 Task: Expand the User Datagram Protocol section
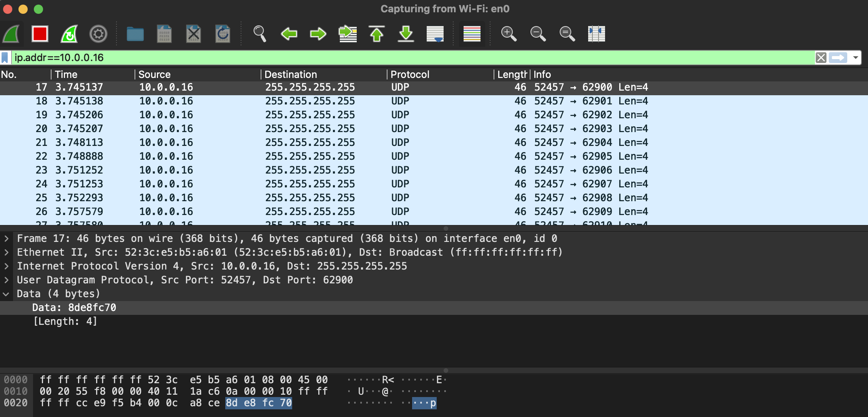click(x=7, y=280)
